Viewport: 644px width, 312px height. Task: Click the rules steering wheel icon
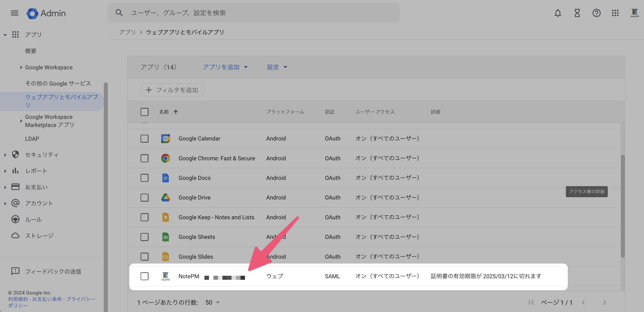[x=15, y=219]
